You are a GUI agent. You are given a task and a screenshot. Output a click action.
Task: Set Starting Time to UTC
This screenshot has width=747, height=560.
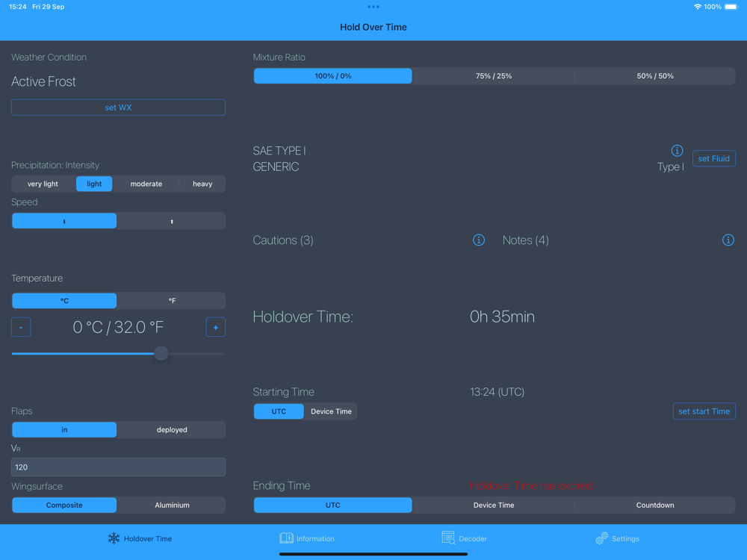[x=279, y=411]
